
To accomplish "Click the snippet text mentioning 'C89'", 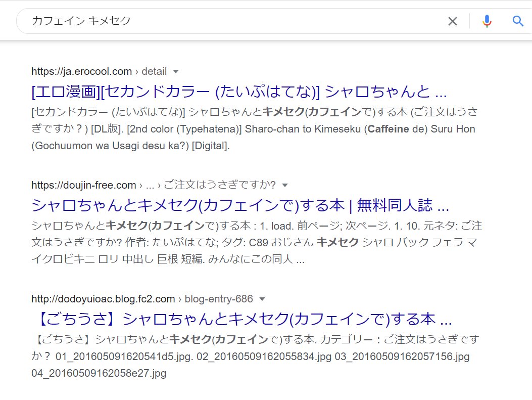I will click(x=257, y=242).
